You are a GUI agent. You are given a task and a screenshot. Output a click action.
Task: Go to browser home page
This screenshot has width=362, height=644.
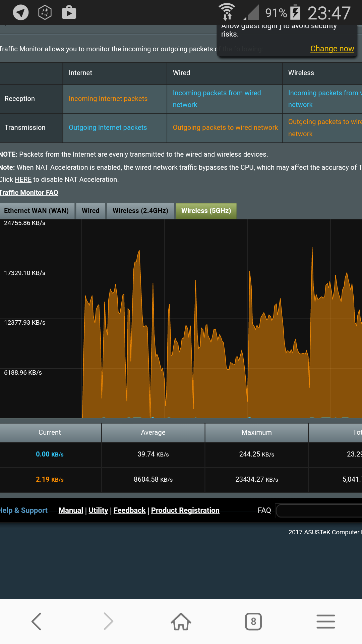(181, 622)
